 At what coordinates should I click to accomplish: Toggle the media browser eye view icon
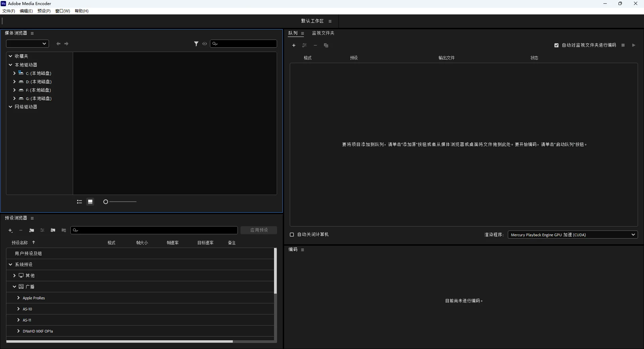pos(205,44)
